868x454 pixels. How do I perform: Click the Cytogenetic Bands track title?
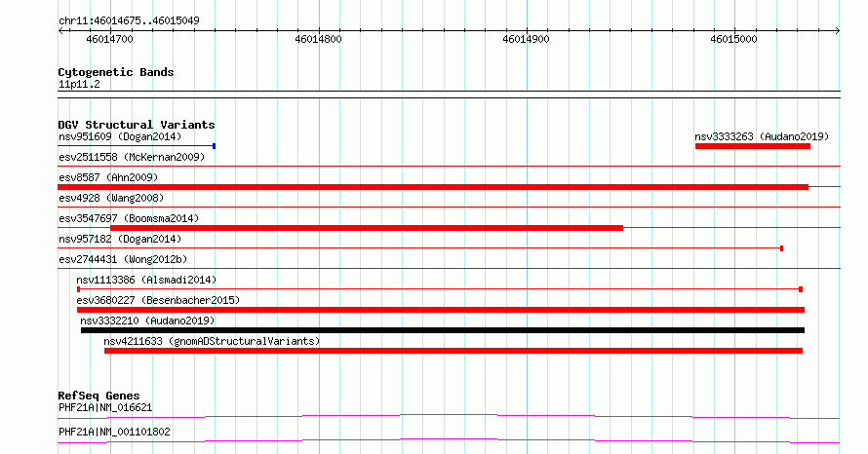point(116,72)
